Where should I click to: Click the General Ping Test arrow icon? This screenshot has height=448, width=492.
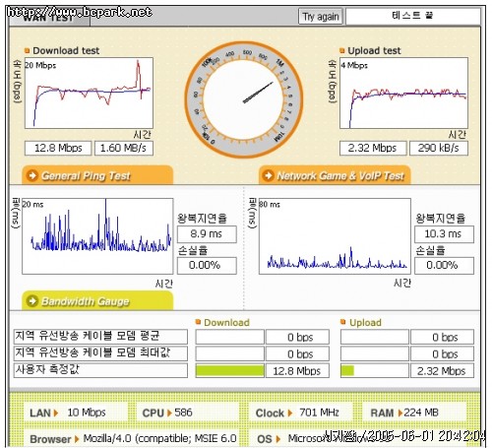pyautogui.click(x=32, y=175)
